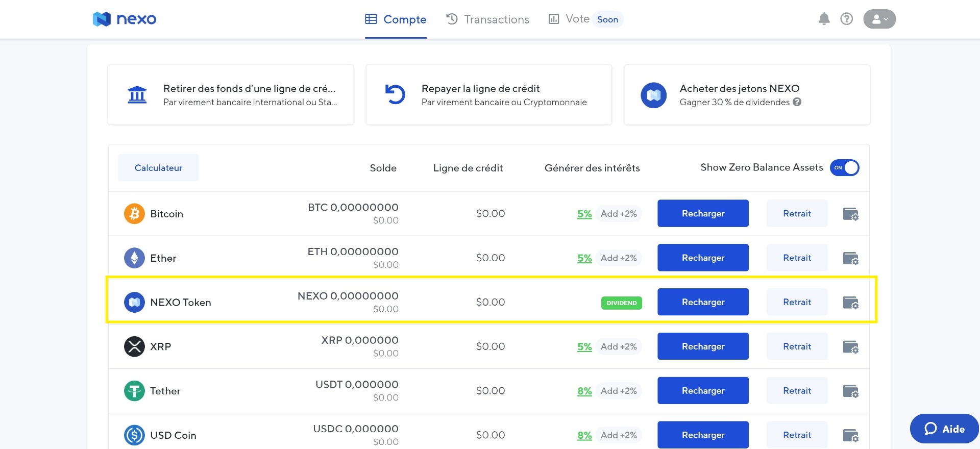
Task: Click the 5% interest link for XRP
Action: point(584,347)
